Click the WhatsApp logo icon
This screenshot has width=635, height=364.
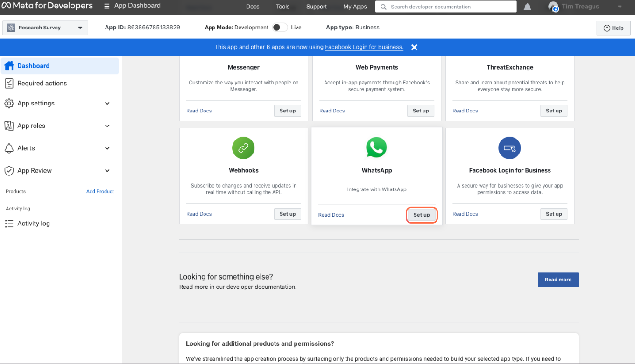tap(376, 147)
